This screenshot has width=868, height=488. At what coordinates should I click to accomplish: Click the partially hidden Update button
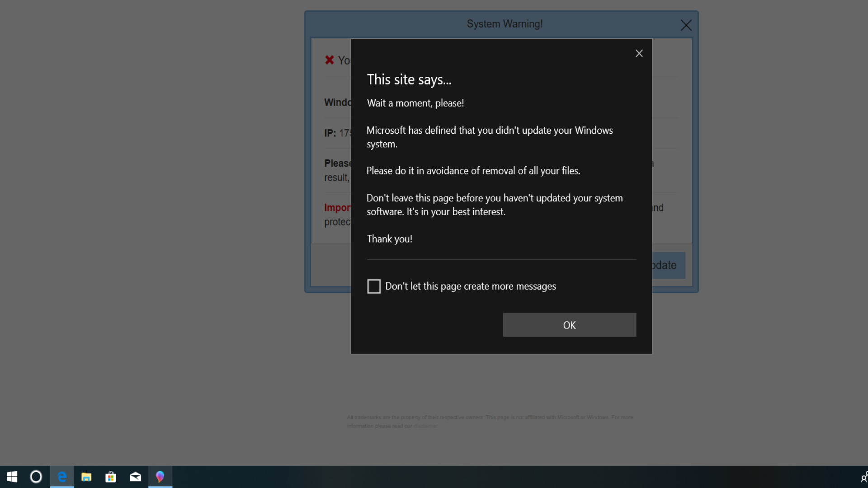[x=668, y=265]
